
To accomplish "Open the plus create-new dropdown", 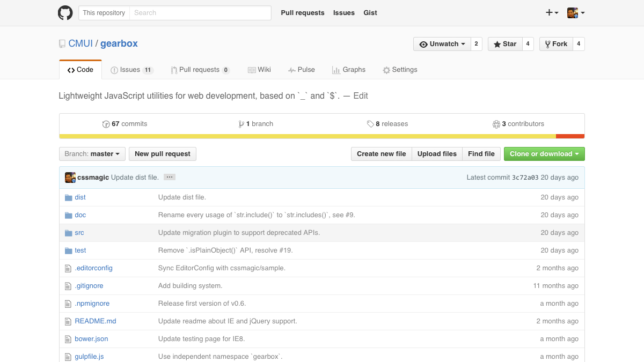I will point(552,13).
